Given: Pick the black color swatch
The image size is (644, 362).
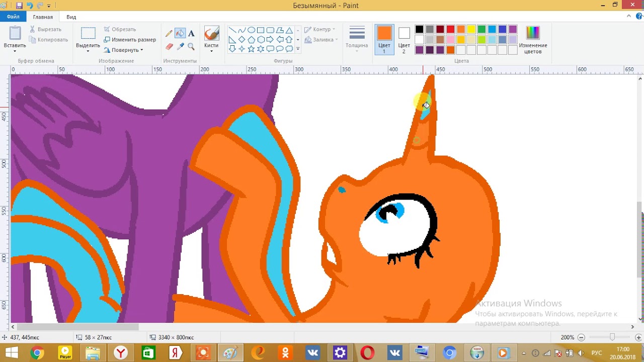Looking at the screenshot, I should [x=419, y=29].
